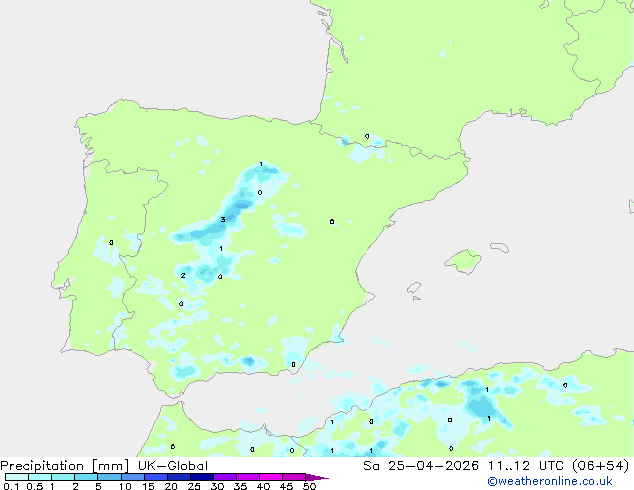Select the 45–50 mm legend color swatch

click(294, 477)
